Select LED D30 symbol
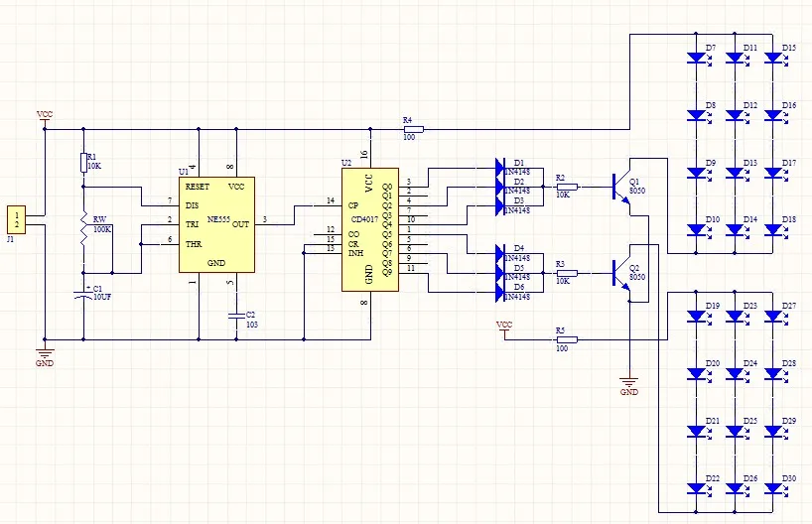Viewport: 812px width, 524px height. (x=772, y=488)
